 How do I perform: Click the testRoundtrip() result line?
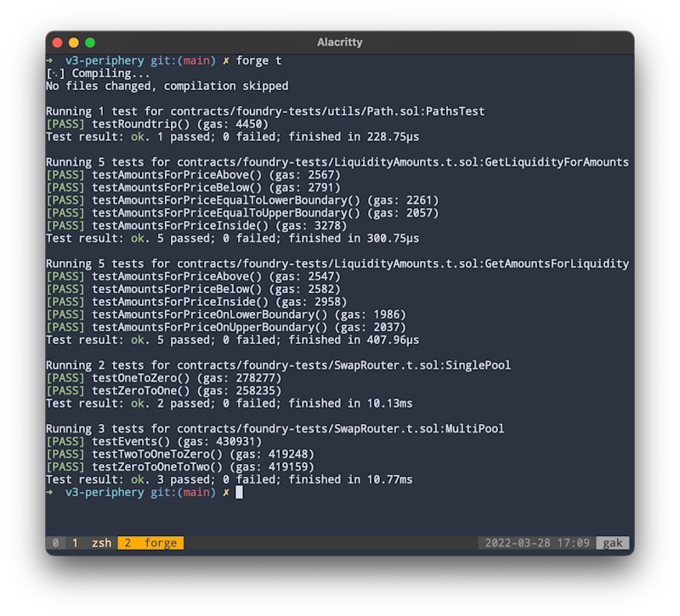point(157,124)
